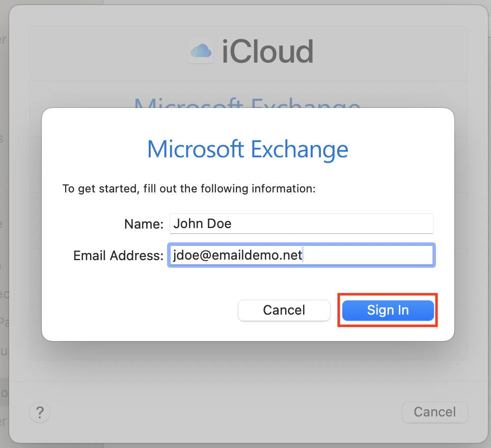
Task: Click the 'Email Address:' field label
Action: click(x=118, y=256)
